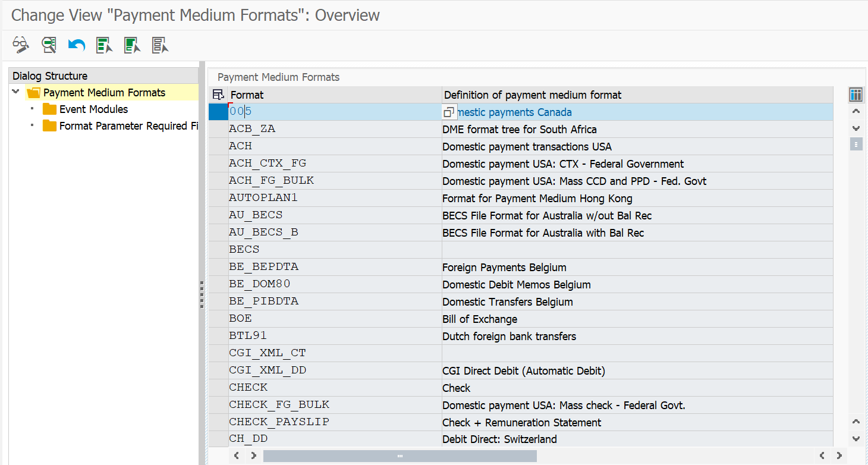
Task: Click the far-right horizontal scroll left arrow
Action: point(822,455)
